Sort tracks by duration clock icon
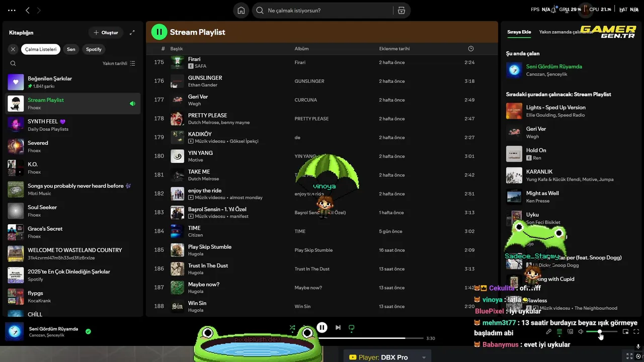The width and height of the screenshot is (644, 362). (x=471, y=49)
